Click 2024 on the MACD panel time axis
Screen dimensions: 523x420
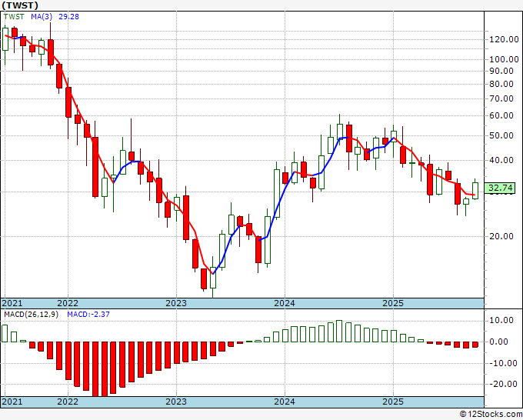click(x=285, y=402)
